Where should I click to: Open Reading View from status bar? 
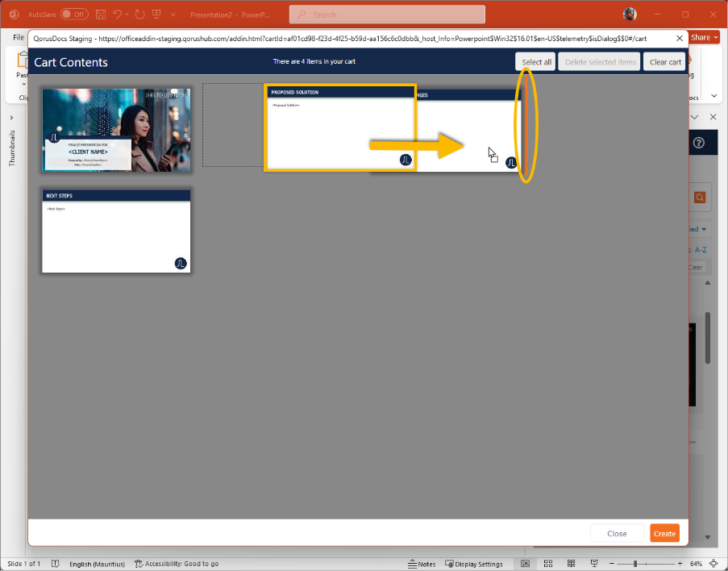[572, 564]
